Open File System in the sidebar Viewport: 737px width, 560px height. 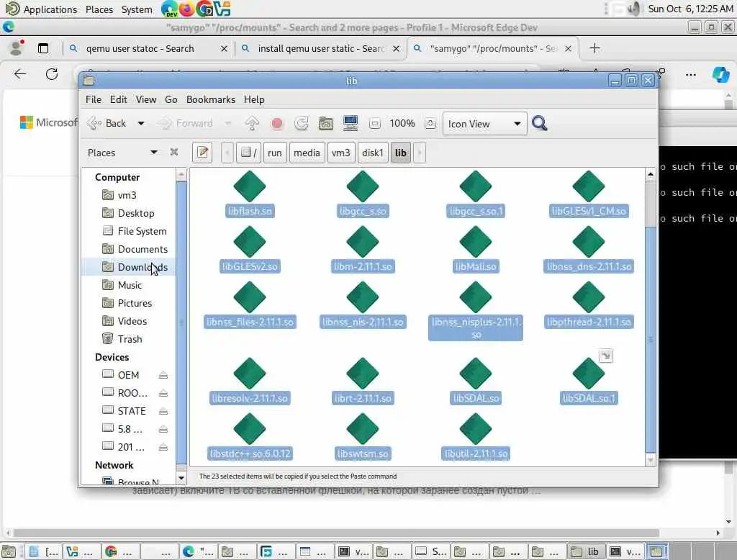[142, 231]
